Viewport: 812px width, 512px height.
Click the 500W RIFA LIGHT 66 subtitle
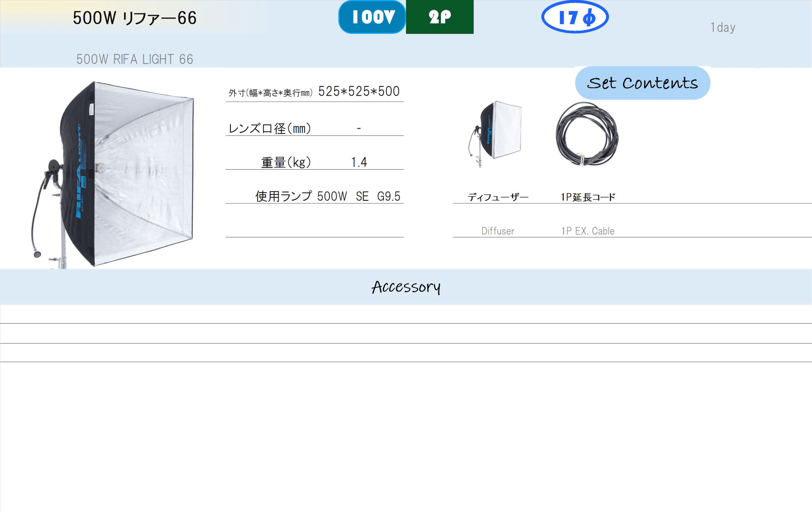[x=134, y=59]
